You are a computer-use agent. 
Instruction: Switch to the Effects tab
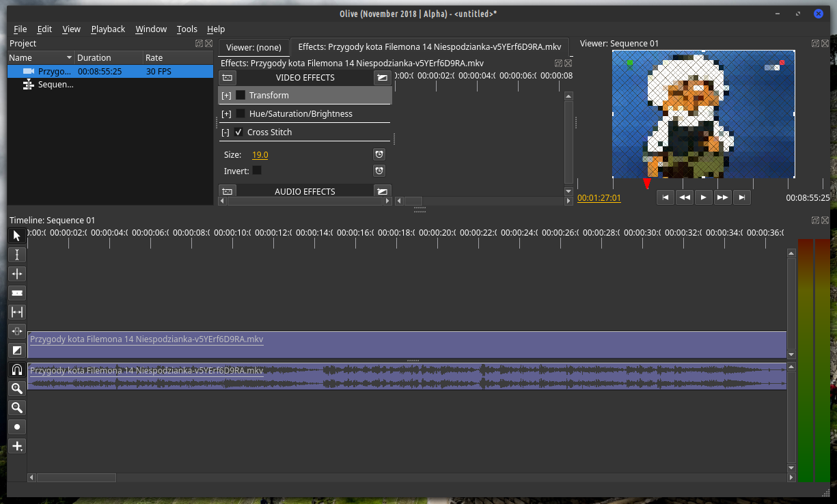[x=430, y=46]
